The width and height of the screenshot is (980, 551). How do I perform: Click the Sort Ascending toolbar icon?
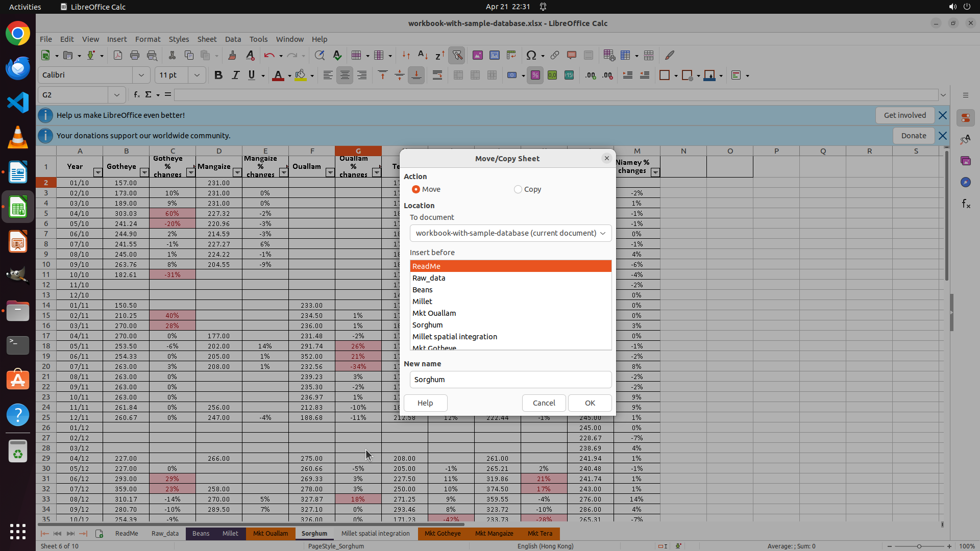coord(423,55)
